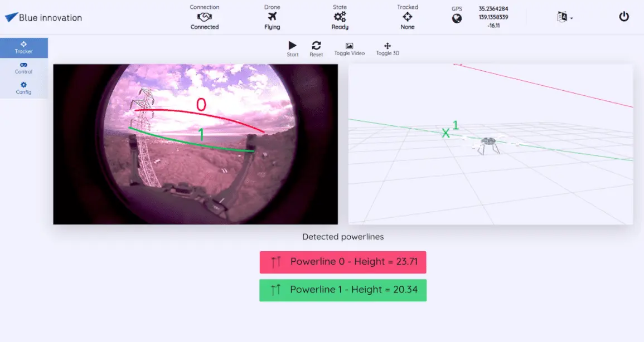Screen dimensions: 644x342
Task: Click the Connection handshake icon
Action: coord(205,17)
